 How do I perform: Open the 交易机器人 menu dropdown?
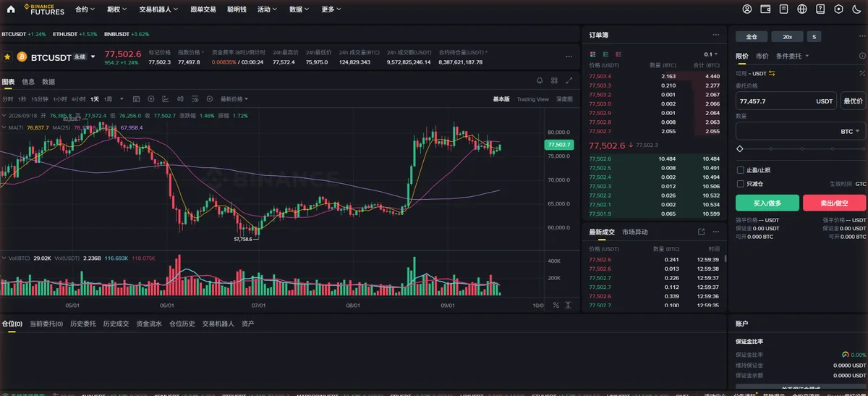pyautogui.click(x=158, y=9)
